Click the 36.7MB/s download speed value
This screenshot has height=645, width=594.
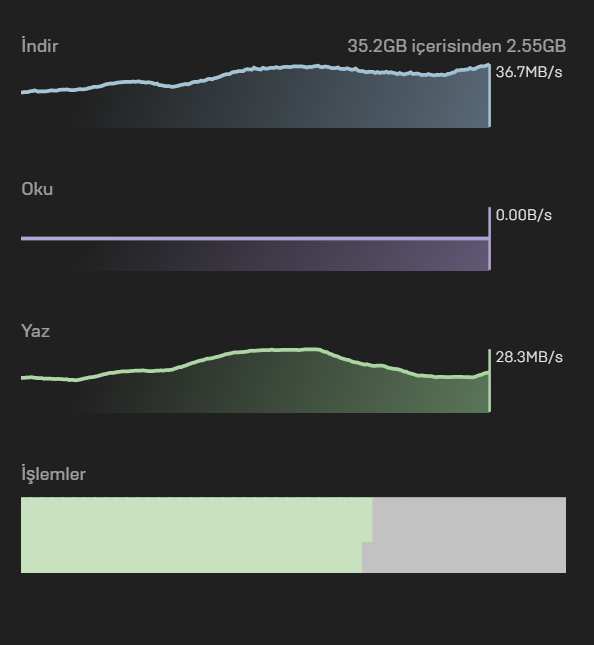point(529,72)
